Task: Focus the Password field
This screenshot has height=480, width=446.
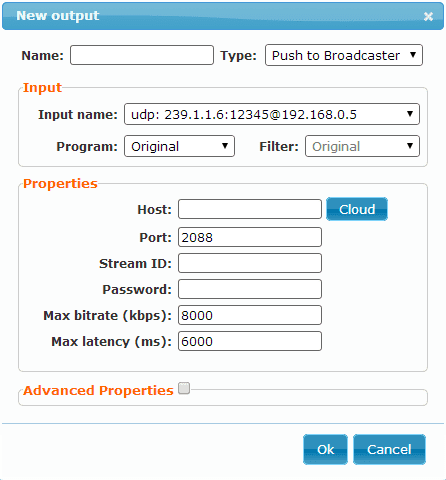Action: [x=250, y=289]
